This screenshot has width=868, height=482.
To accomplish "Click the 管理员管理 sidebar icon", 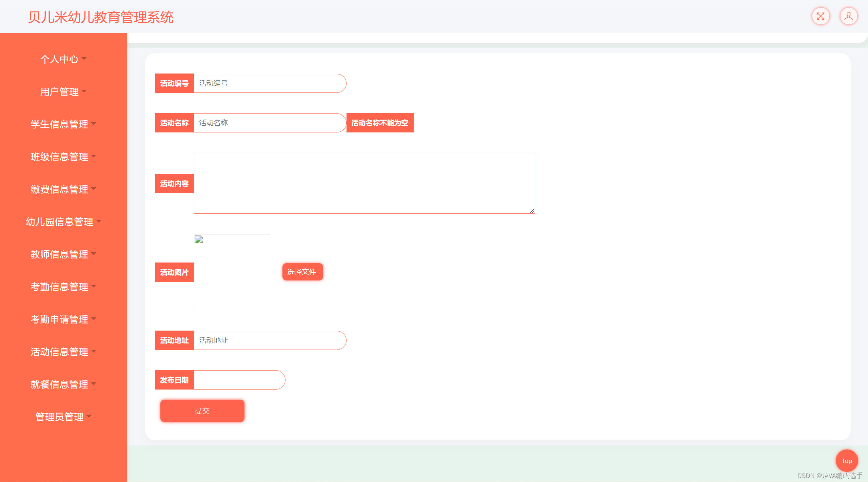I will [63, 416].
